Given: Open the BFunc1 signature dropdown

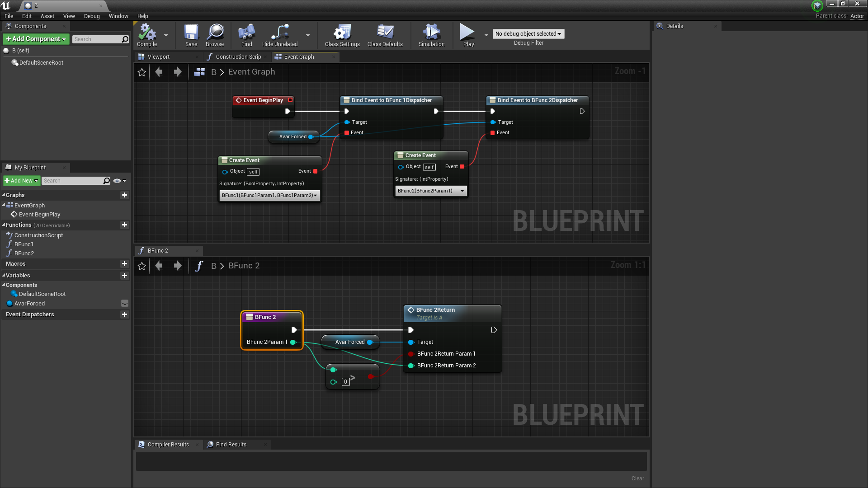Looking at the screenshot, I should click(269, 195).
